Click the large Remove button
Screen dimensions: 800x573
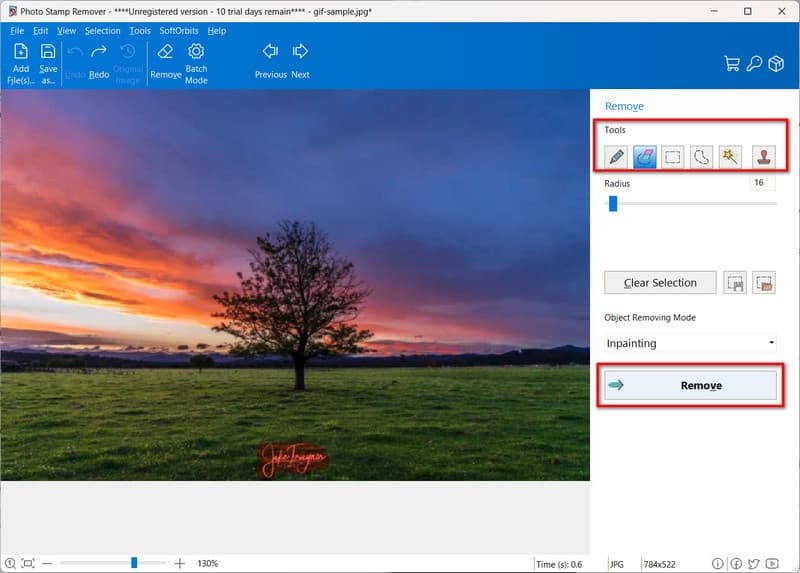pos(691,385)
